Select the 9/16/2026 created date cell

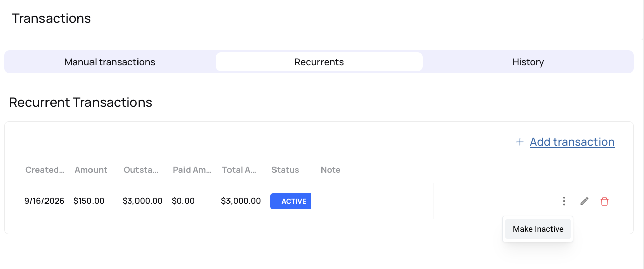tap(44, 201)
